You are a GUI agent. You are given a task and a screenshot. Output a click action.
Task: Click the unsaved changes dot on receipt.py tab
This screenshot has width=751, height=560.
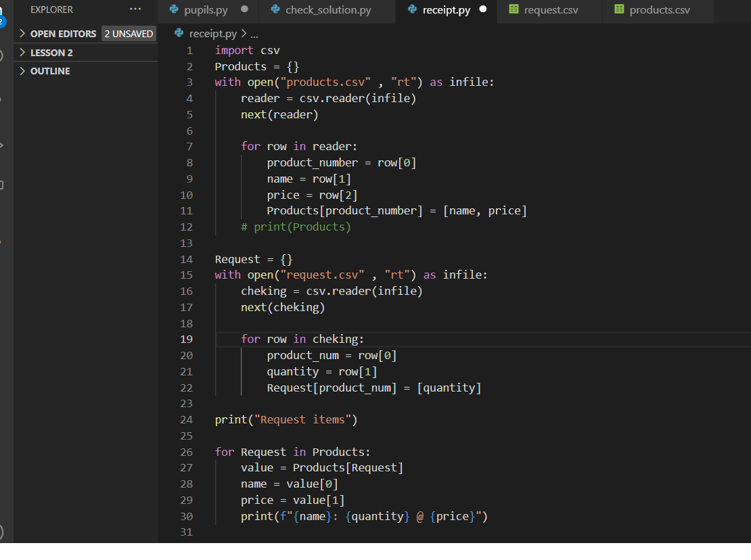483,11
